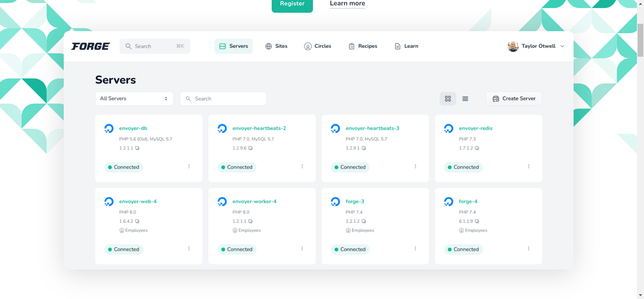Screen dimensions: 644x299
Task: Copy IP address of forge-4
Action: tap(477, 221)
